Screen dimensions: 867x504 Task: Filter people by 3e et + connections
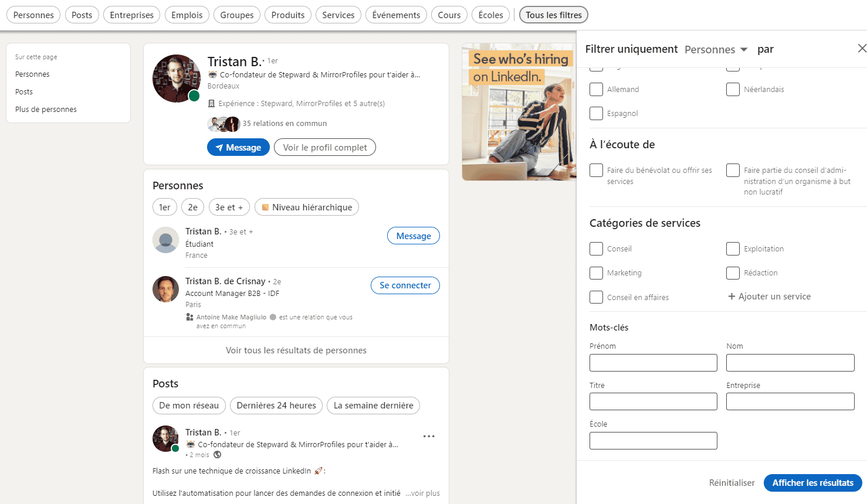click(229, 207)
